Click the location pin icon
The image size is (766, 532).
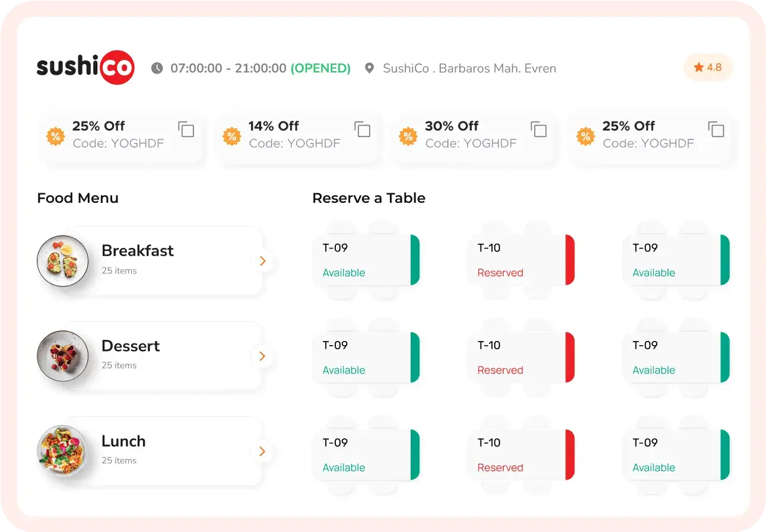pos(369,68)
